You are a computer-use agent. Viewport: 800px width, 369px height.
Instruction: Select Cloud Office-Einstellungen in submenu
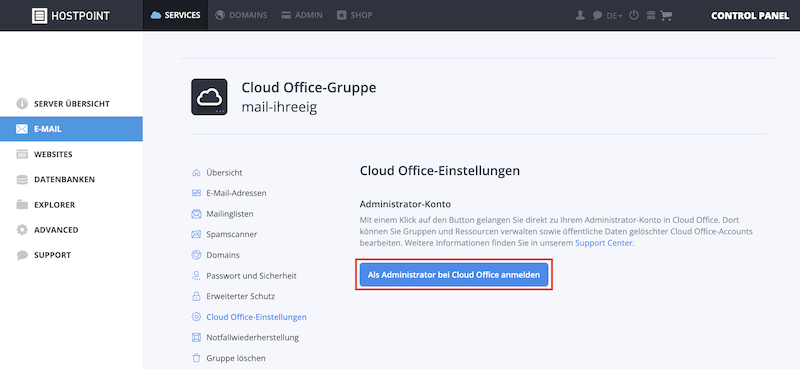click(x=256, y=317)
